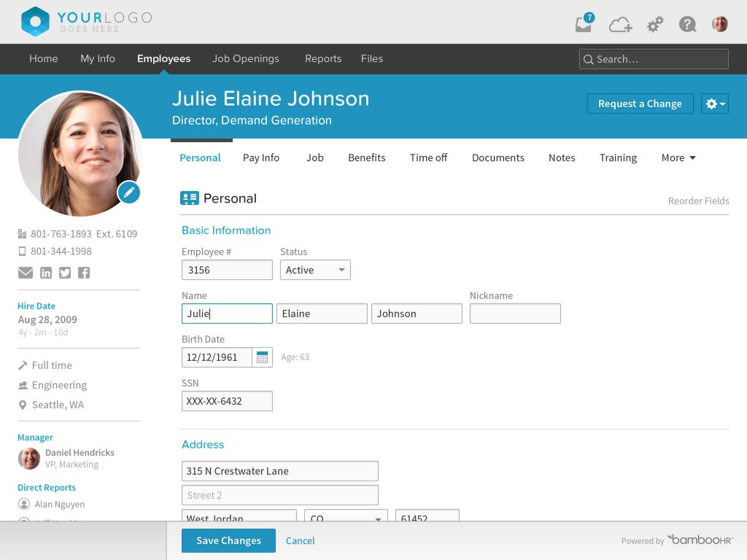Edit the profile photo with the pencil icon
This screenshot has height=560, width=747.
128,192
